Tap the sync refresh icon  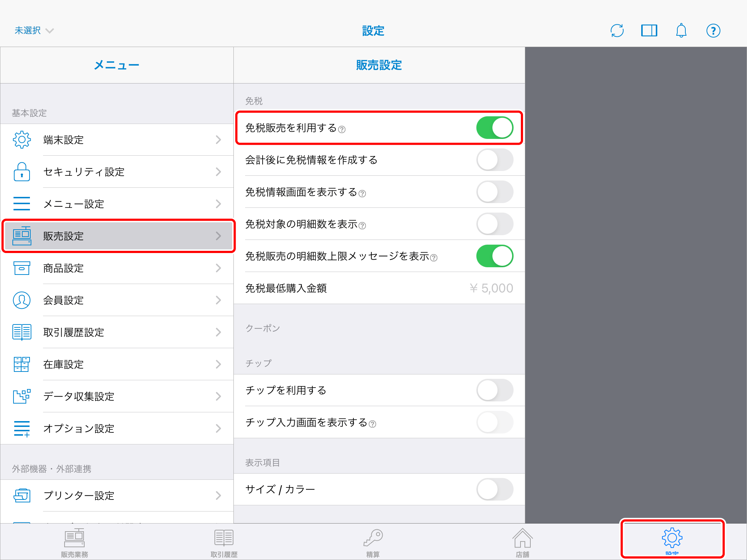pos(617,31)
